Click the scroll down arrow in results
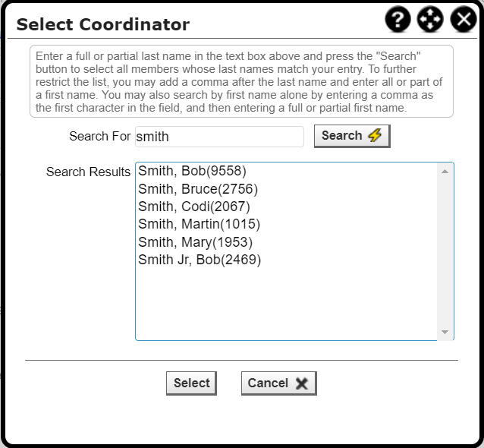The width and height of the screenshot is (484, 448). [x=445, y=332]
